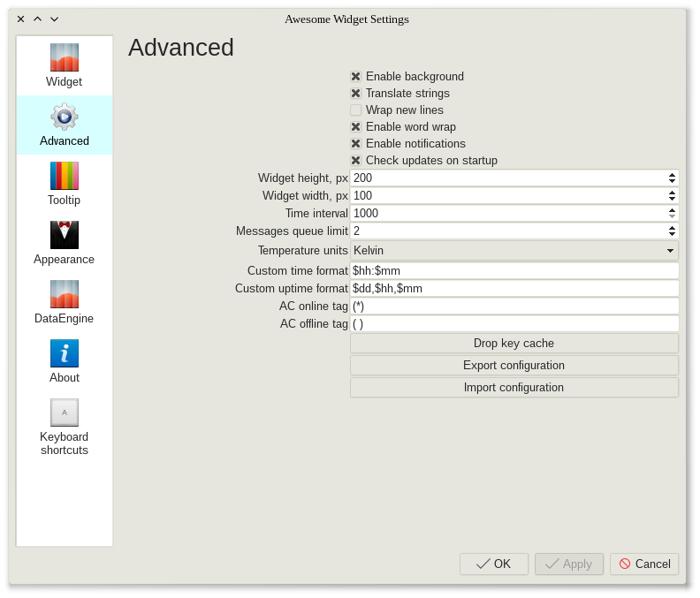Image resolution: width=700 pixels, height=598 pixels.
Task: Open Keyboard shortcuts icon
Action: point(65,413)
